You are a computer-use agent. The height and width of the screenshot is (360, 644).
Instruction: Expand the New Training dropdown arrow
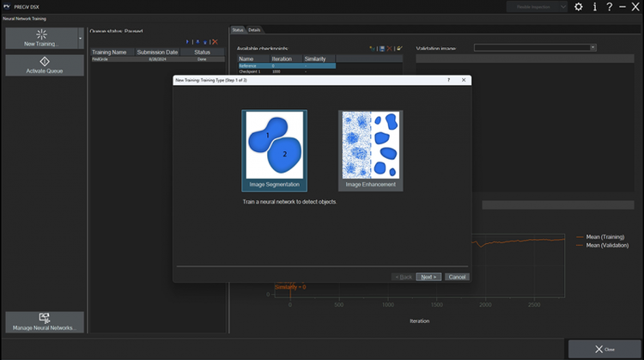(81, 38)
